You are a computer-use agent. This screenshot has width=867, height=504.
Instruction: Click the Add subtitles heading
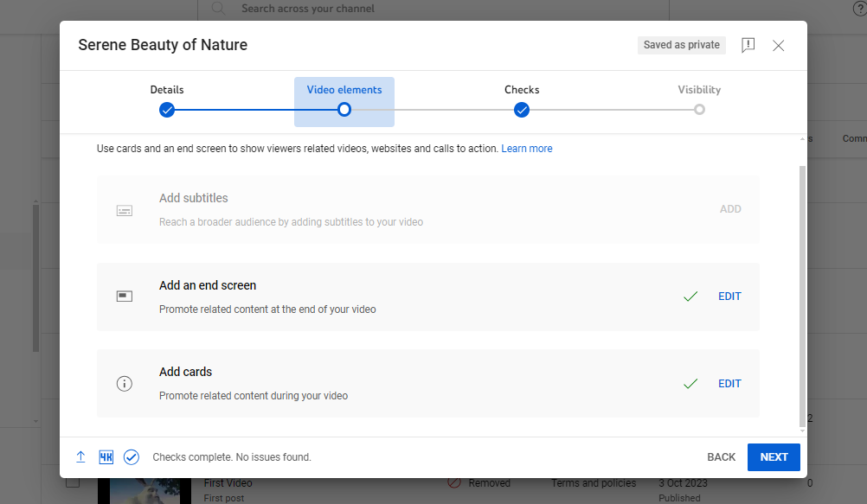194,198
